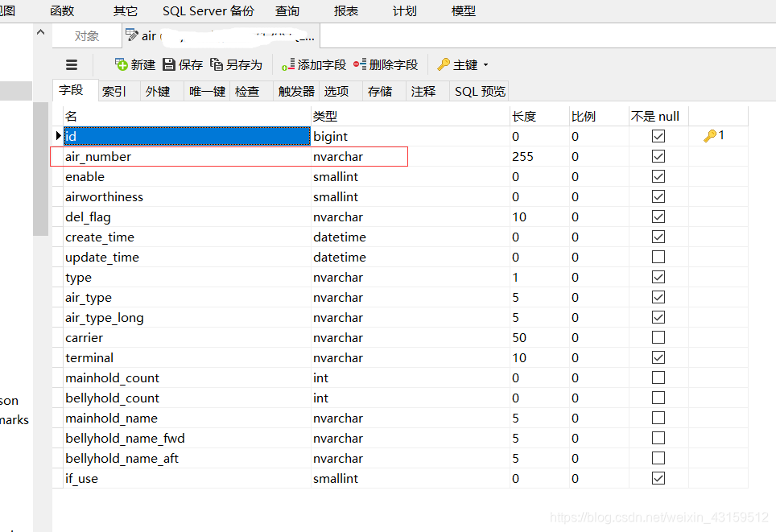The height and width of the screenshot is (532, 776).
Task: Switch to the 对象 tab
Action: (x=87, y=36)
